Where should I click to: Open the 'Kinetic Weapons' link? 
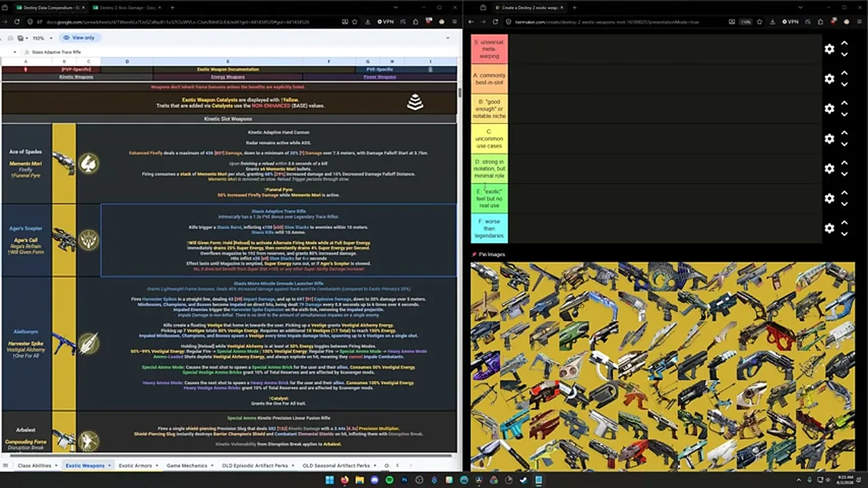click(x=76, y=77)
